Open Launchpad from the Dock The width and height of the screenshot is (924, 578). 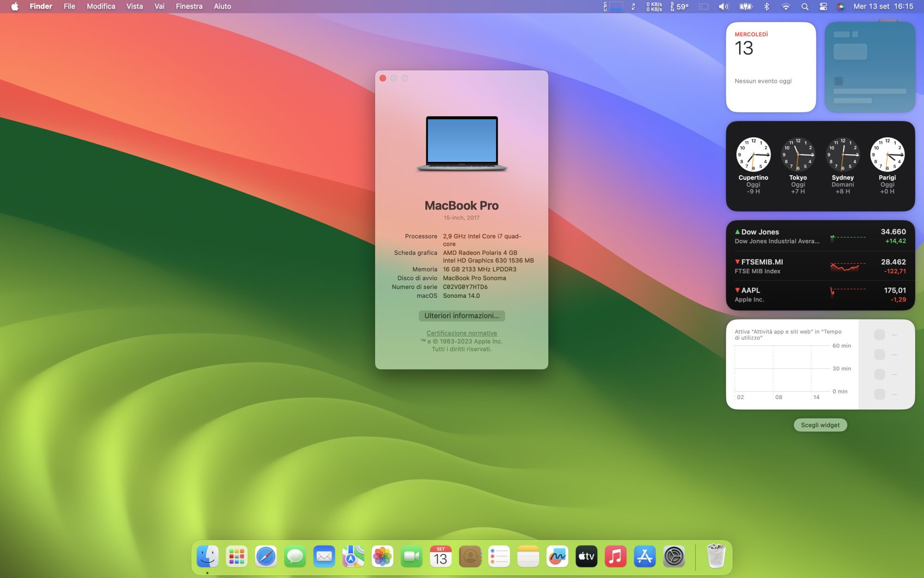[x=237, y=556]
